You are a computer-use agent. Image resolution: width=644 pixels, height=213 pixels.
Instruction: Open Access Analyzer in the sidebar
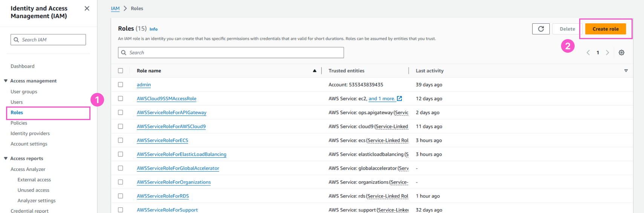(28, 169)
